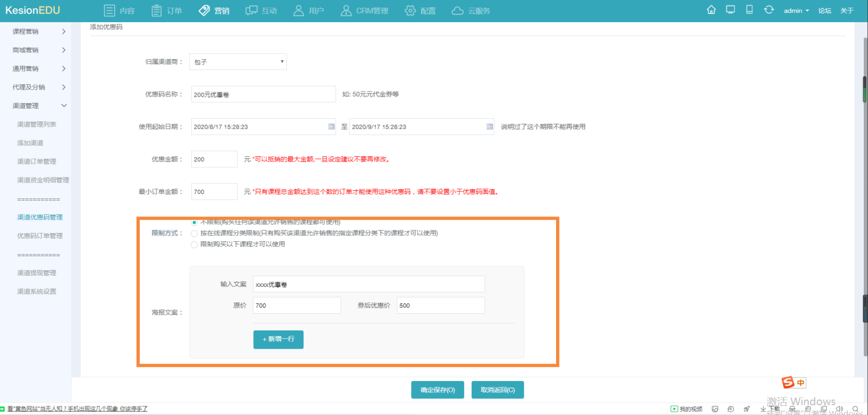Open calendar picker for end date
Screen dimensions: 868x415
pos(490,127)
